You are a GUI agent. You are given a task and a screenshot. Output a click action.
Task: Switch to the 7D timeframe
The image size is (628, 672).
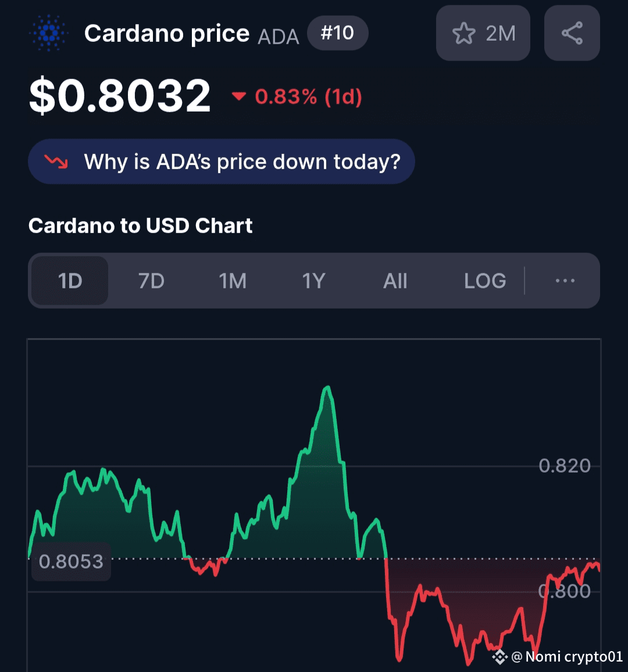pyautogui.click(x=151, y=281)
